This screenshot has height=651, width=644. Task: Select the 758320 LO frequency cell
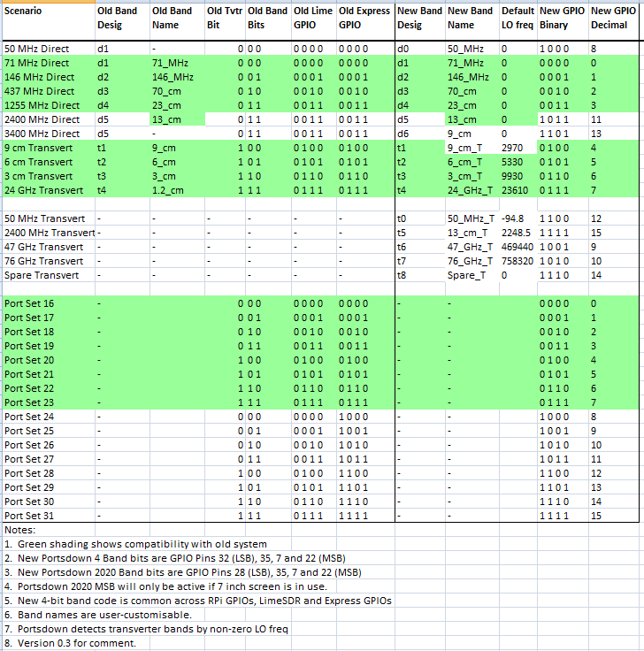517,261
